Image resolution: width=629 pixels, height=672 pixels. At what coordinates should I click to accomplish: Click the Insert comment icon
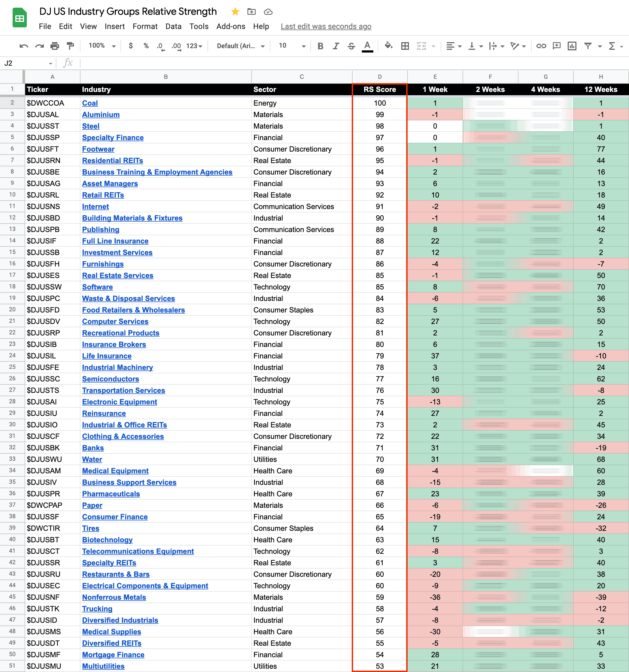(557, 46)
